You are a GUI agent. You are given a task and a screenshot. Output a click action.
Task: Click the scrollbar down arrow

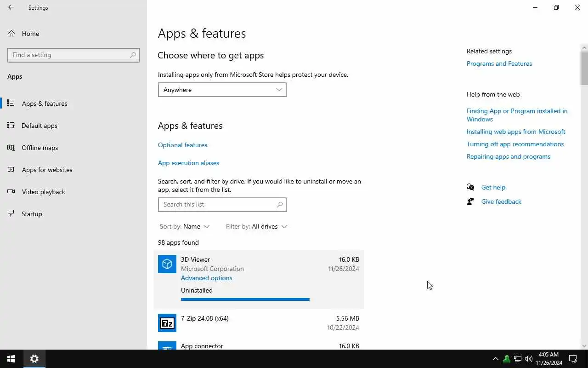tap(584, 346)
